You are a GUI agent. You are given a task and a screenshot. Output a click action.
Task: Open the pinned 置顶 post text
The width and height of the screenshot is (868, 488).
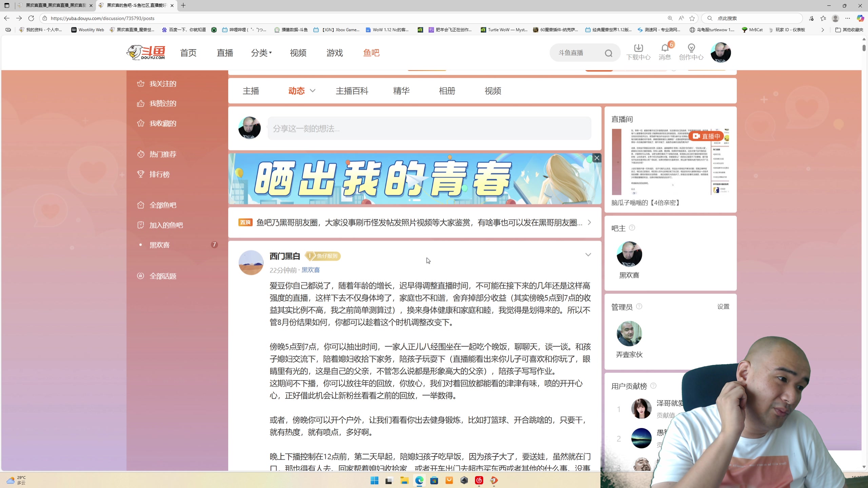tap(419, 223)
